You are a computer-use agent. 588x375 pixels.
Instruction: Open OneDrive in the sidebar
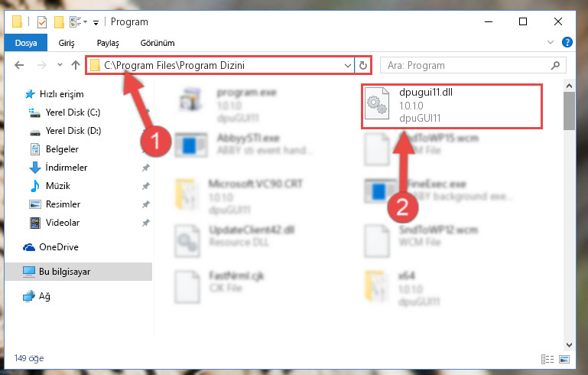pos(59,247)
